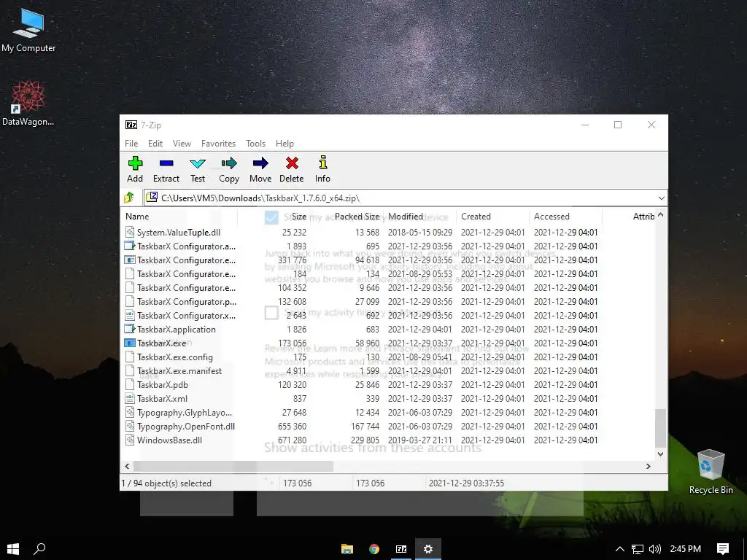Open the Windows Start menu

click(13, 549)
